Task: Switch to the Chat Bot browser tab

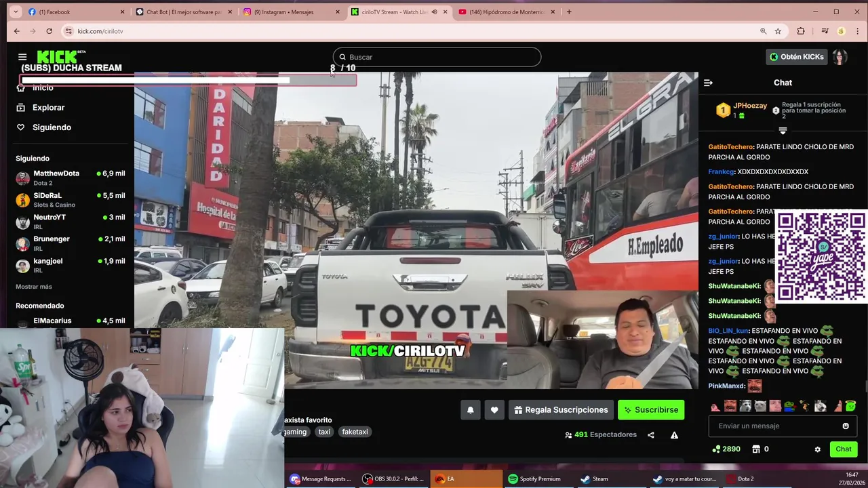Action: coord(182,12)
